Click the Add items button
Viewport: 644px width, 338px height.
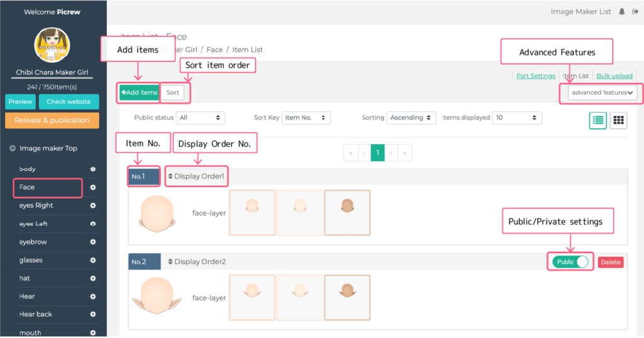click(x=140, y=93)
